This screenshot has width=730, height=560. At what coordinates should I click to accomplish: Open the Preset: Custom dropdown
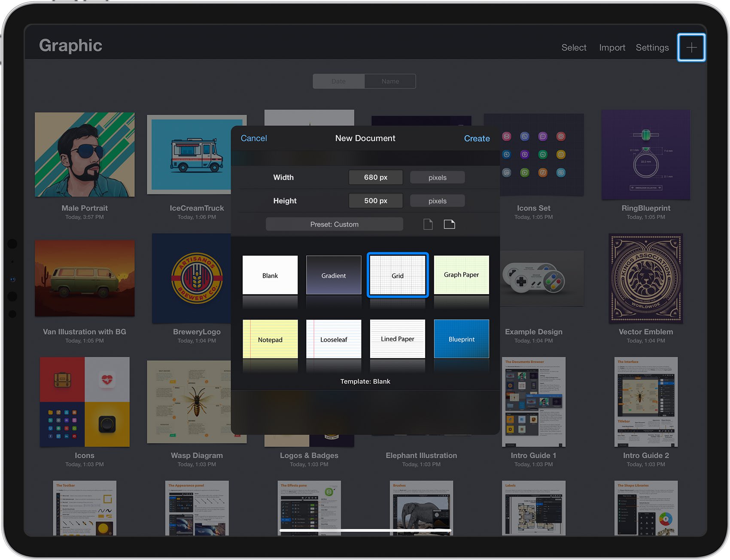tap(335, 224)
